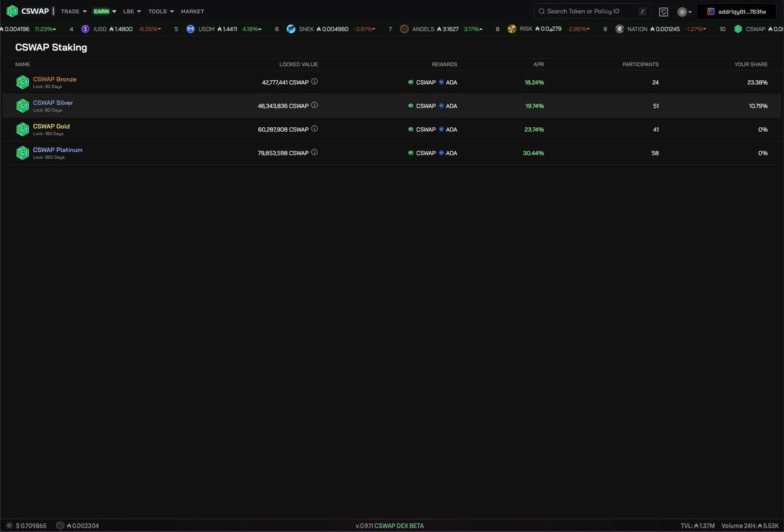The height and width of the screenshot is (532, 784).
Task: Click the 30.44% APR value
Action: [x=534, y=153]
